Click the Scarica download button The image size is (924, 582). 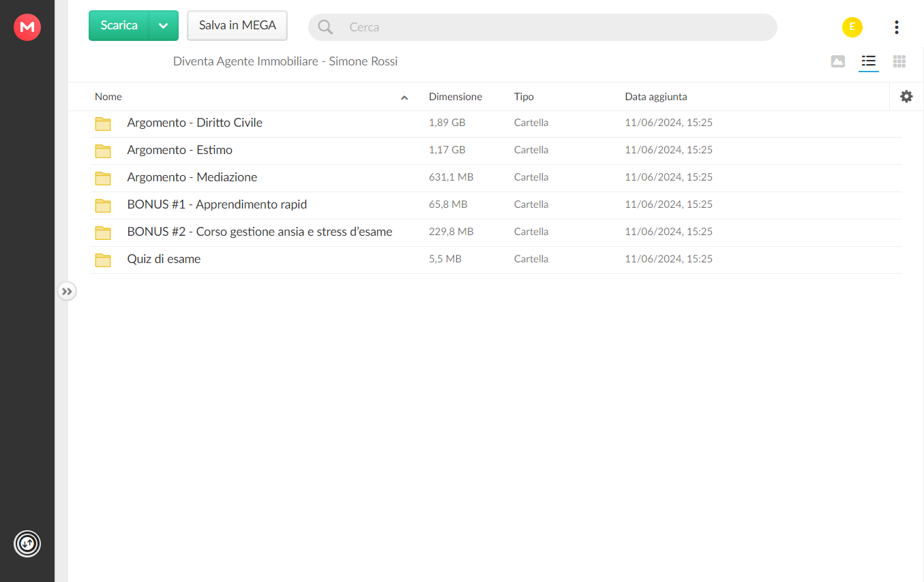pos(119,26)
